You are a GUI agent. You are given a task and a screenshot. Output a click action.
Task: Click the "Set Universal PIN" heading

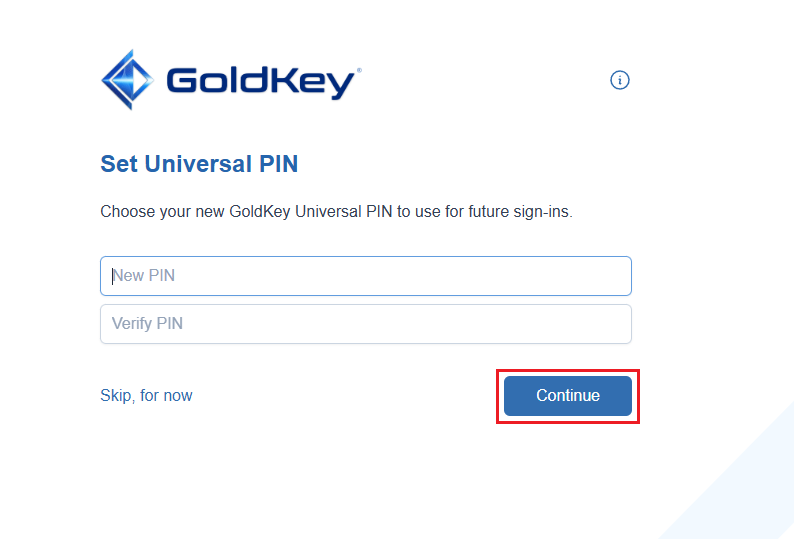[199, 164]
